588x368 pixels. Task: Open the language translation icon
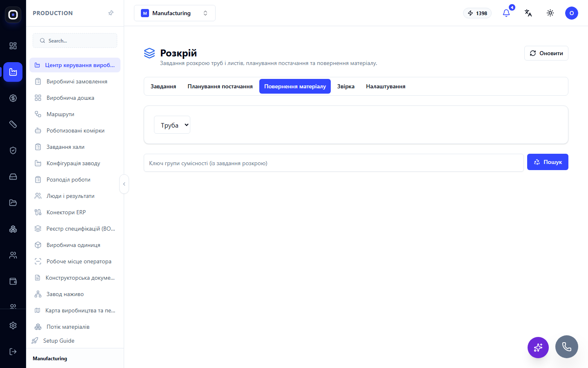click(x=528, y=13)
